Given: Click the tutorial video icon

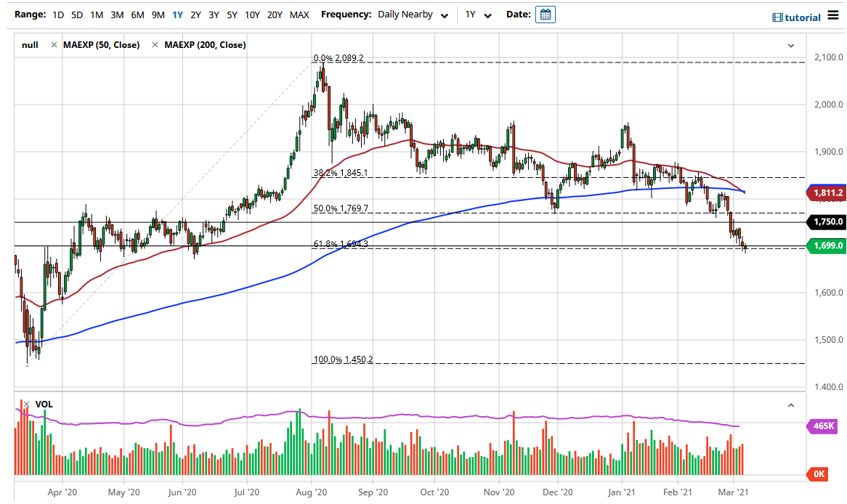Looking at the screenshot, I should pos(777,17).
